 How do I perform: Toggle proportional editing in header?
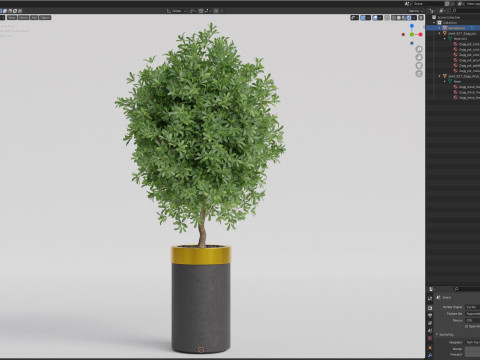pyautogui.click(x=217, y=11)
